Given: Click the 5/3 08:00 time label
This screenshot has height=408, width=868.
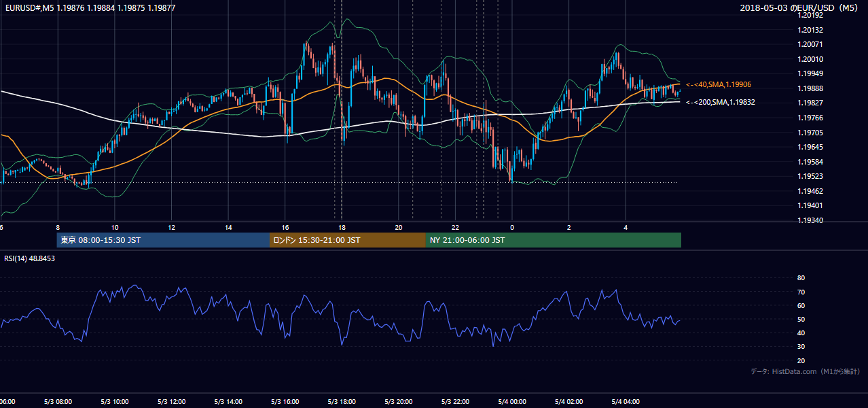Looking at the screenshot, I should click(58, 402).
